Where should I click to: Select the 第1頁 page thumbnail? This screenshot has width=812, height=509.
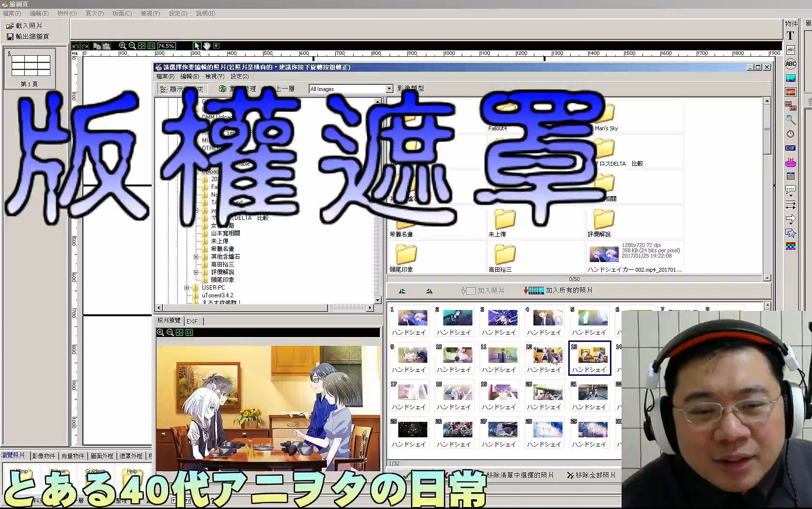coord(30,68)
